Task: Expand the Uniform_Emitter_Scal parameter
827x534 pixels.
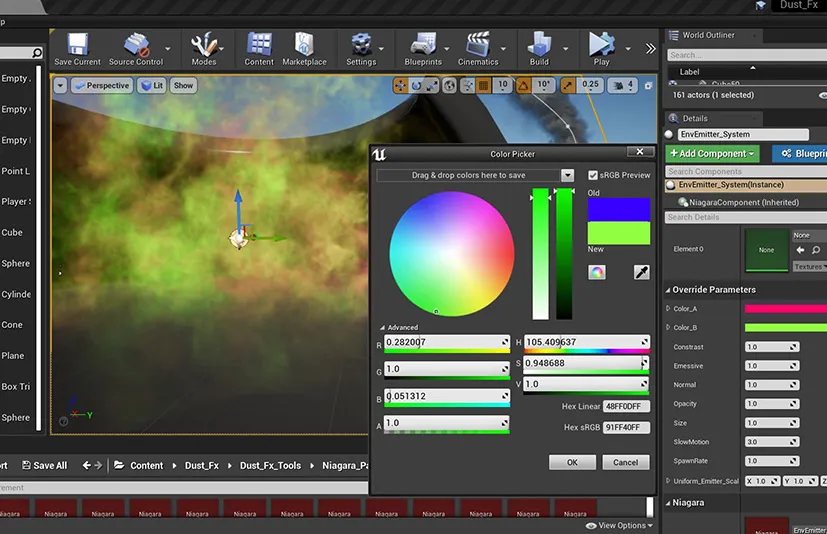Action: click(668, 481)
